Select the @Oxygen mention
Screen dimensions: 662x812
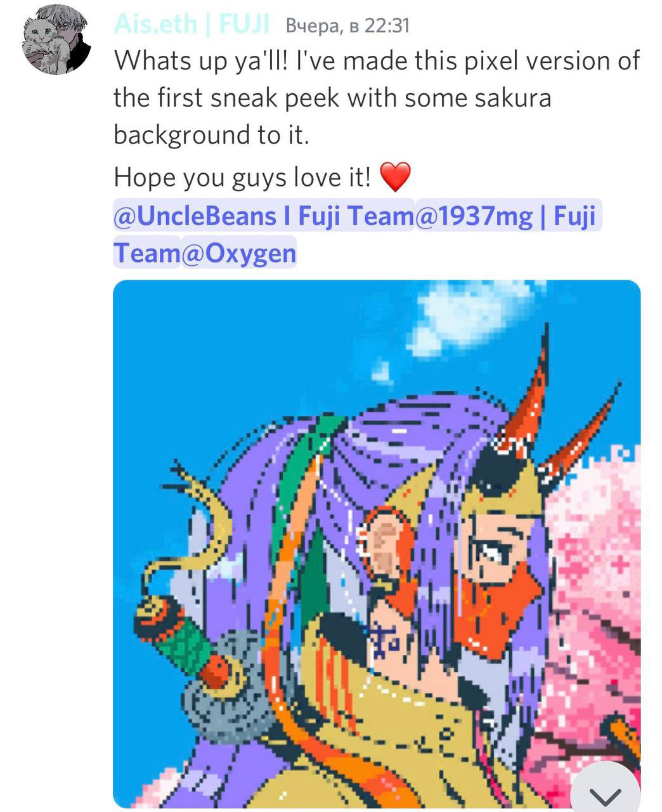point(239,253)
